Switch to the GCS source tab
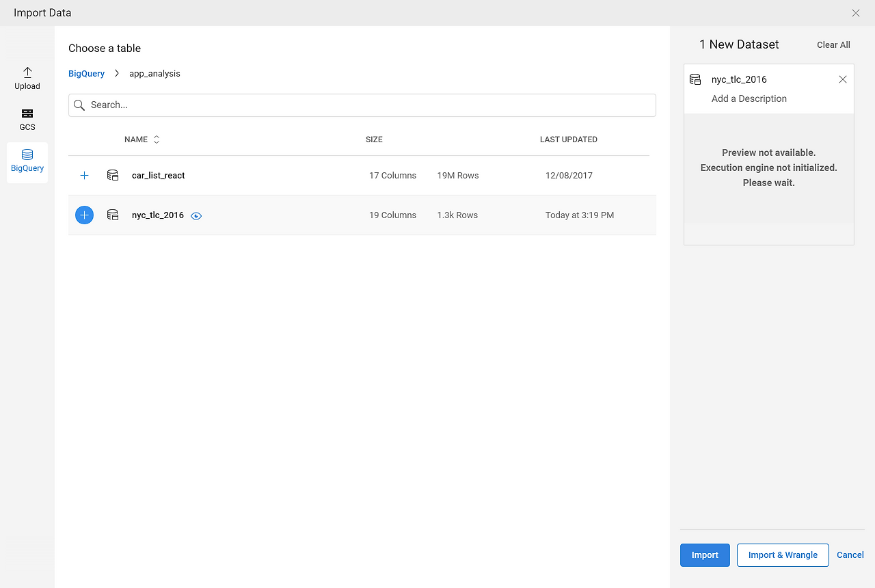The image size is (875, 588). (27, 120)
